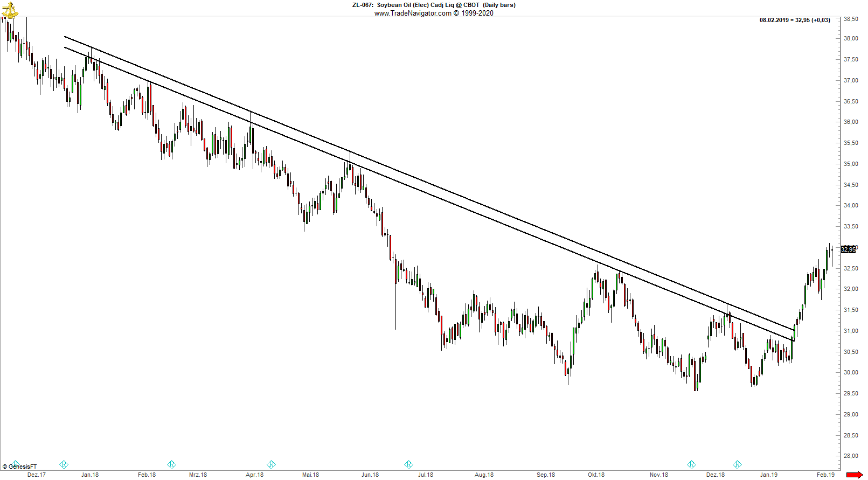This screenshot has width=868, height=480.
Task: Click the Jul.18 date axis label
Action: click(x=426, y=475)
